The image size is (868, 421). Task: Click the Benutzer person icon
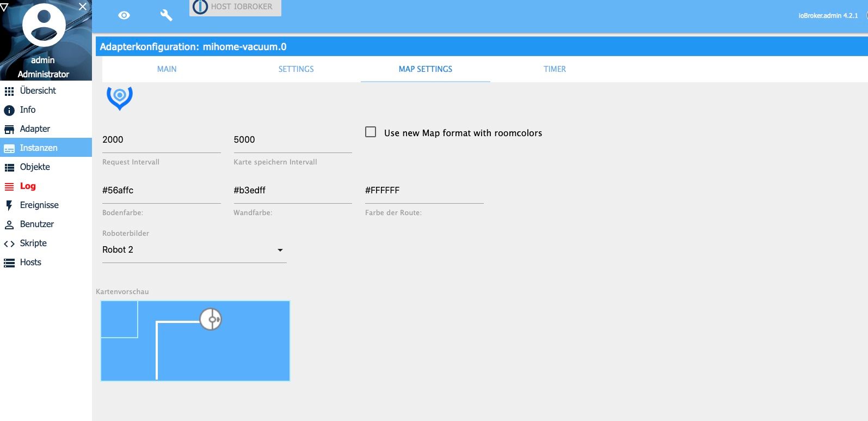[x=9, y=224]
